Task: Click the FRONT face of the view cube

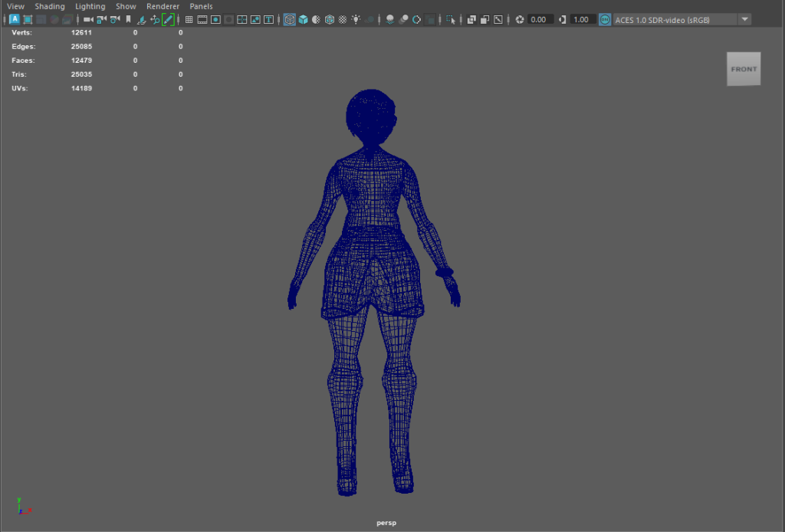Action: (744, 69)
